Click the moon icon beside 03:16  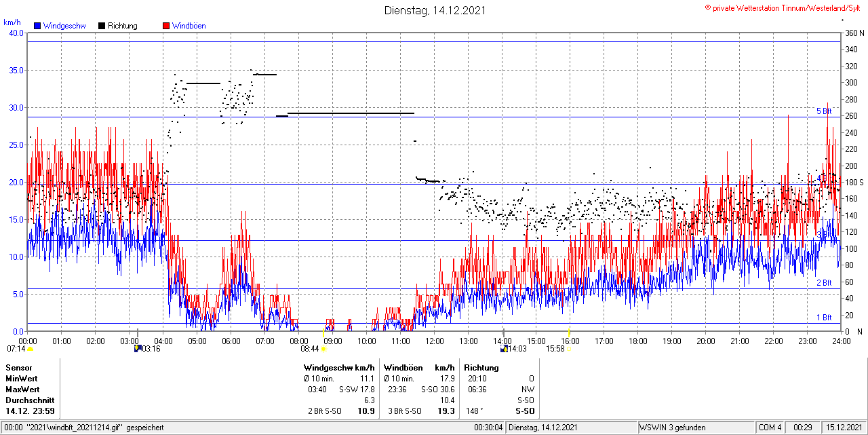coord(138,348)
